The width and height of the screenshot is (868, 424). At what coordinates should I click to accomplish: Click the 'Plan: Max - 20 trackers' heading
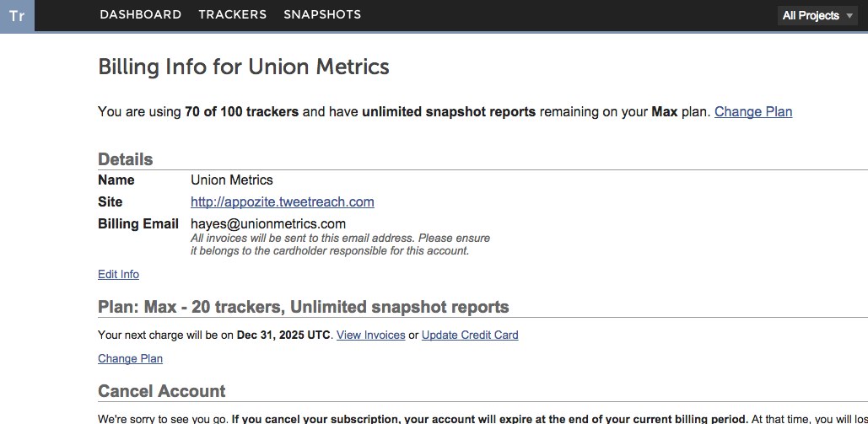pos(304,307)
